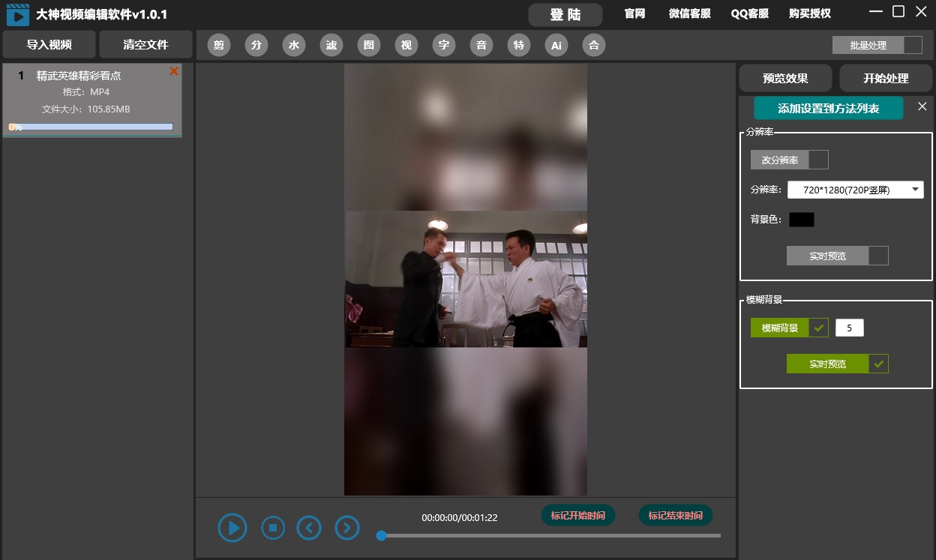936x560 pixels.
Task: Open the 特 (effects) tool
Action: (x=519, y=46)
